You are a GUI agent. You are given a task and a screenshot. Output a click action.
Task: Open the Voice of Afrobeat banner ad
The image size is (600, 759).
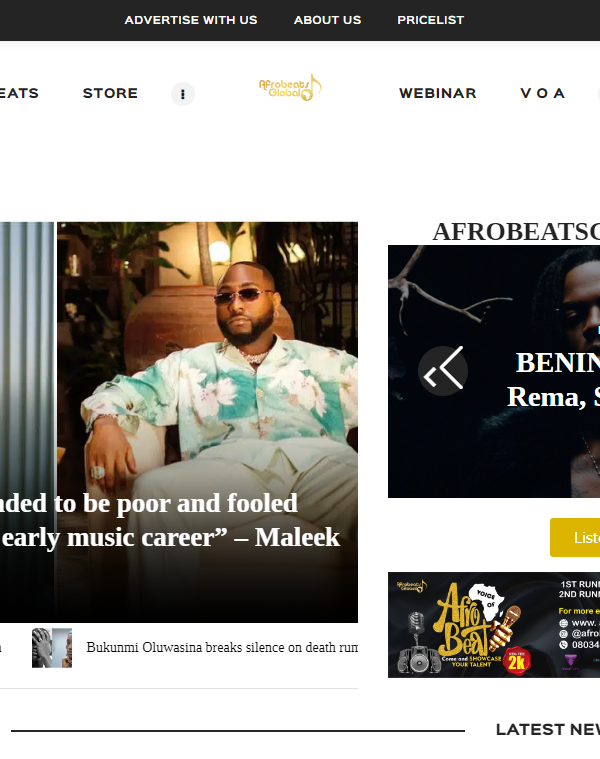pyautogui.click(x=494, y=625)
